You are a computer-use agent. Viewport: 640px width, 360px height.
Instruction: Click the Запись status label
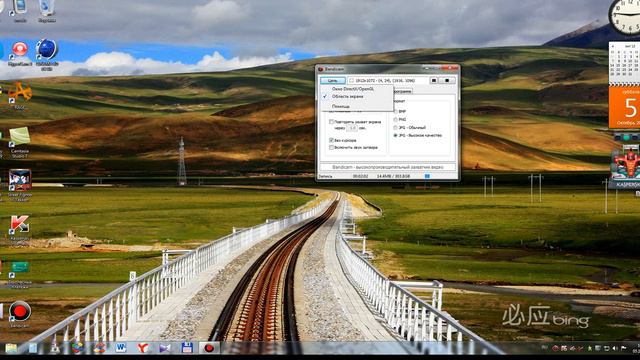[325, 176]
